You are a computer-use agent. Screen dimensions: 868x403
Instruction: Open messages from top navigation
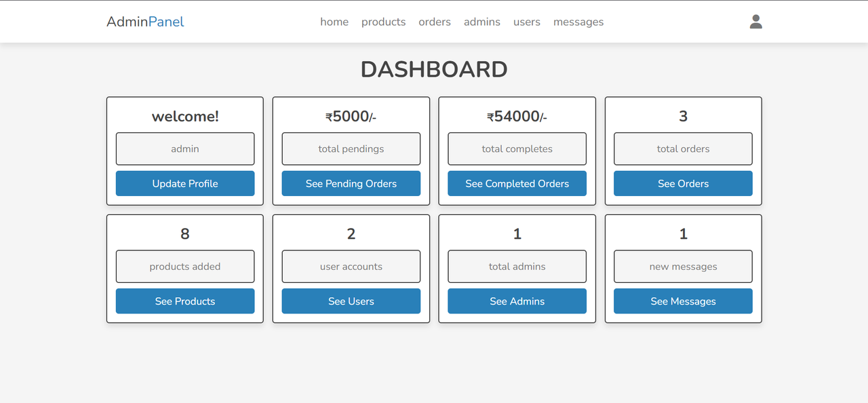(578, 22)
